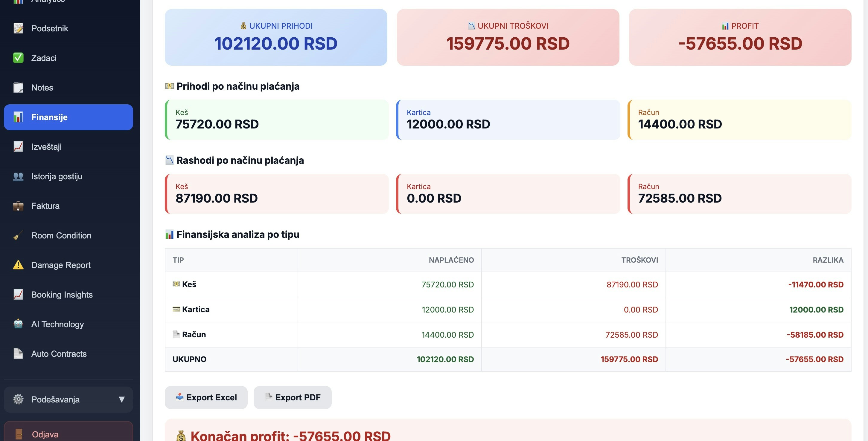Open the Booking Insights menu item

(62, 295)
